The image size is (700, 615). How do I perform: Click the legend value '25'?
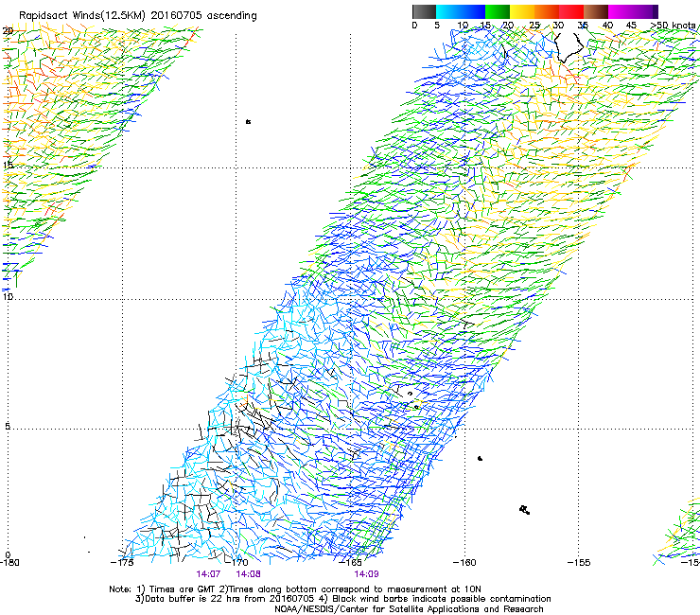[534, 26]
